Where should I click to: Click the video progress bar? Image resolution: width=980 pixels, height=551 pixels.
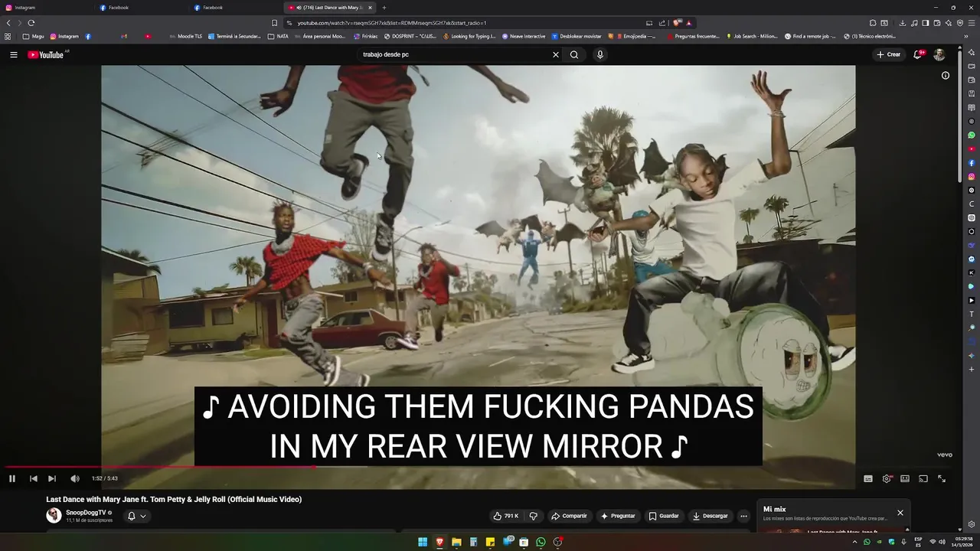tap(479, 466)
